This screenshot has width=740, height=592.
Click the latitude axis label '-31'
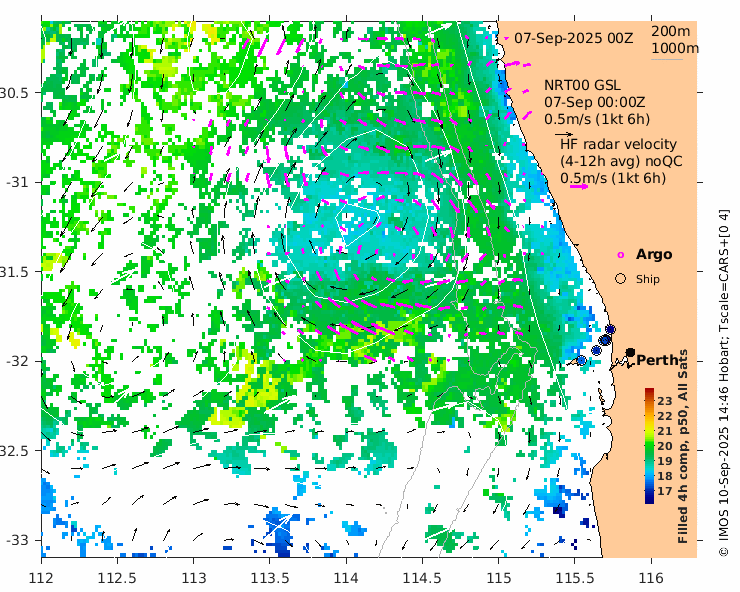17,182
